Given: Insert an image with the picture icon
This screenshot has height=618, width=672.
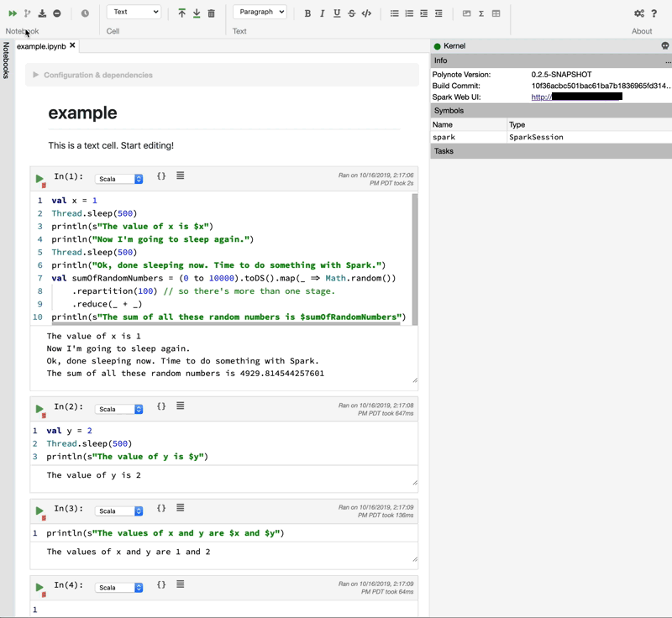Looking at the screenshot, I should pyautogui.click(x=467, y=13).
